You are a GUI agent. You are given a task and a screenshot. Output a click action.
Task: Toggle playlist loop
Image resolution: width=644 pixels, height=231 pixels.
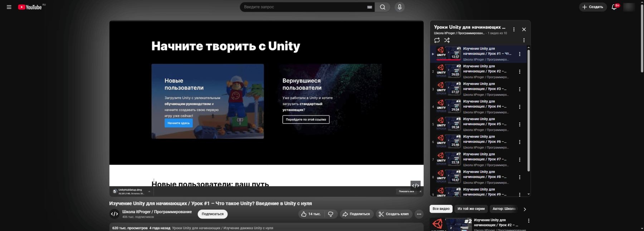(437, 40)
